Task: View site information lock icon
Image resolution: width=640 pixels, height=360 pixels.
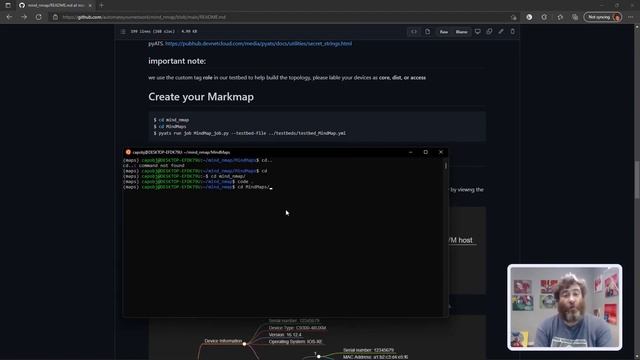Action: tap(55, 17)
